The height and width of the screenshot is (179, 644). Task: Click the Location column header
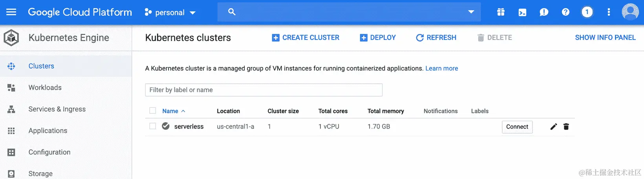click(228, 111)
